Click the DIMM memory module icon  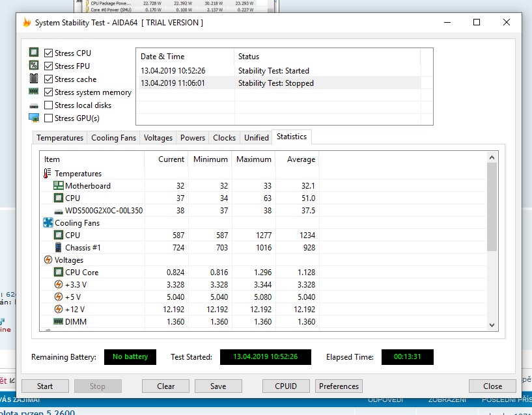(x=59, y=321)
